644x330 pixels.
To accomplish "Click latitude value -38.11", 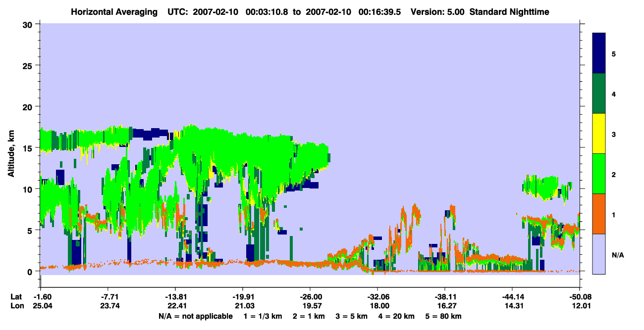I will click(x=444, y=297).
